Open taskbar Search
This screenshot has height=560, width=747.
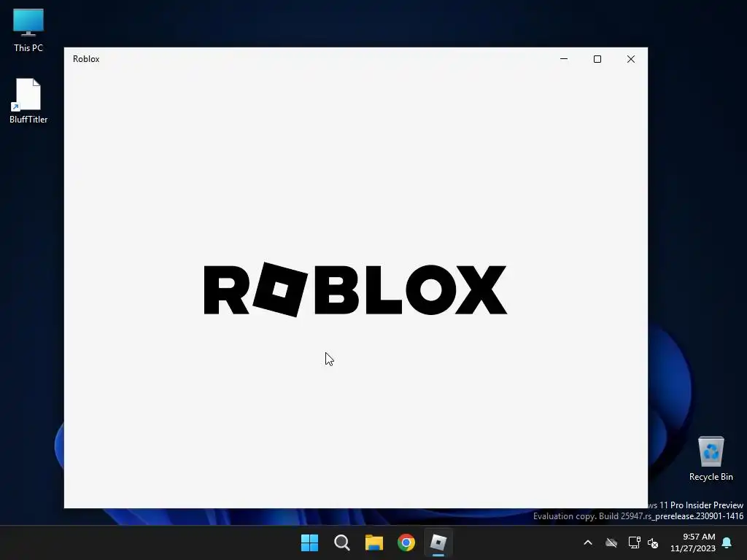[342, 542]
